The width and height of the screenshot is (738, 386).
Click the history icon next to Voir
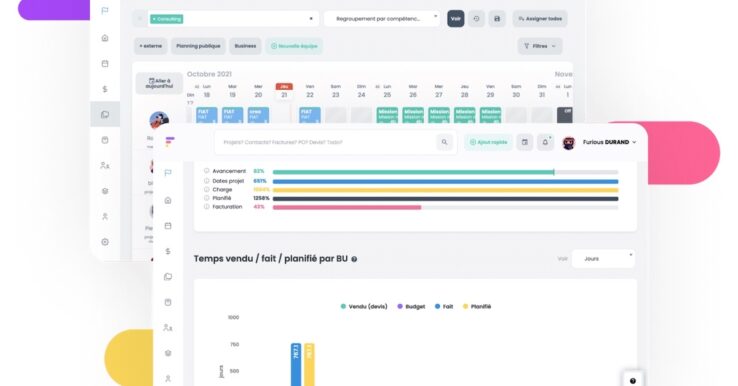[476, 19]
